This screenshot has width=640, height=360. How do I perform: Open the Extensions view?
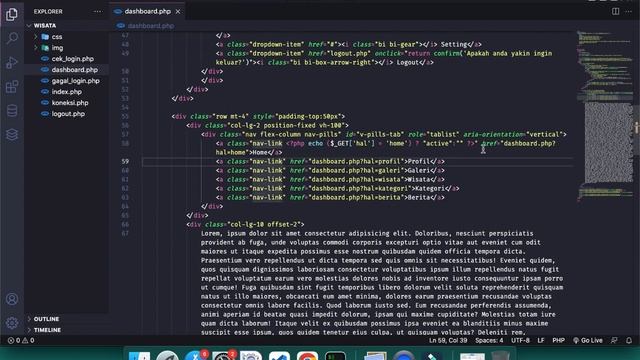coord(12,87)
